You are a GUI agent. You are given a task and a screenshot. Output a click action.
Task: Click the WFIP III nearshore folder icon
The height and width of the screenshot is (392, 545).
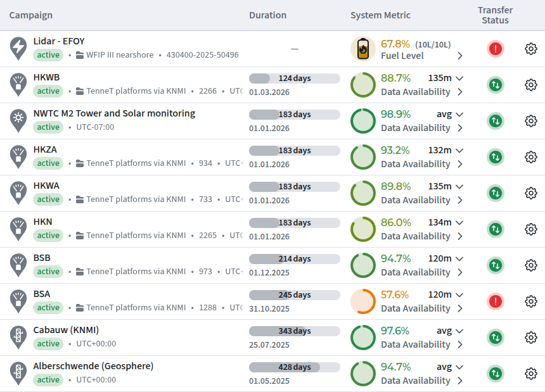pyautogui.click(x=80, y=55)
